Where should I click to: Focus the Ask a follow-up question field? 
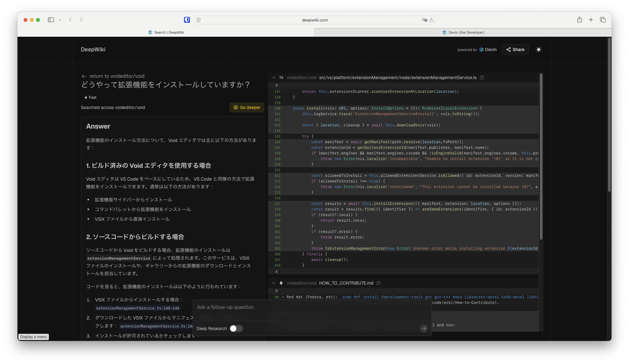coord(312,307)
